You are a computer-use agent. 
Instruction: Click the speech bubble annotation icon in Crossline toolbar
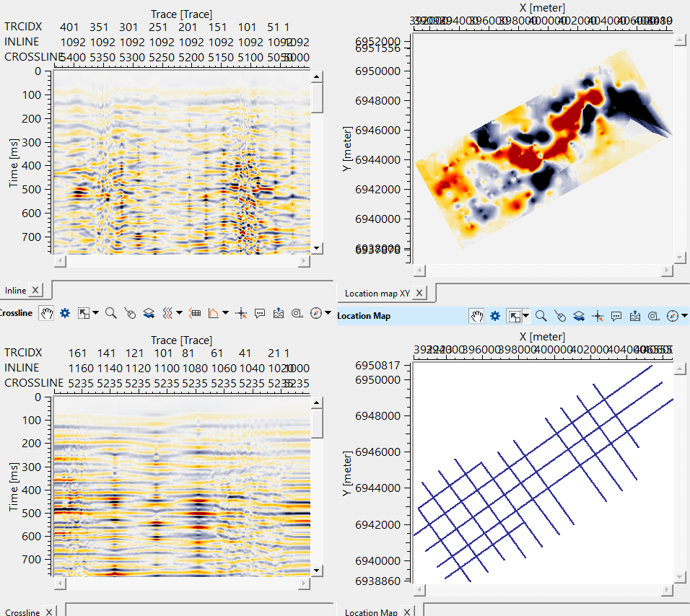260,313
